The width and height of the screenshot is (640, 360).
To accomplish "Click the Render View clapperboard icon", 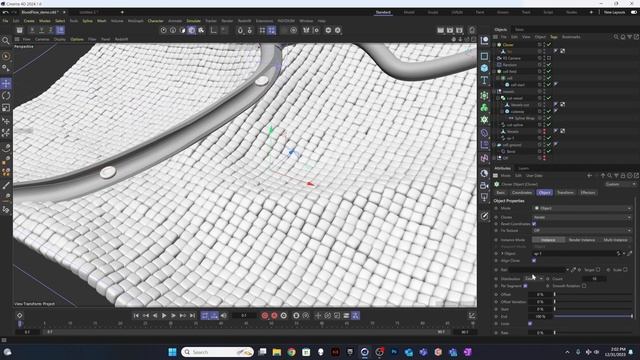I will (x=440, y=30).
